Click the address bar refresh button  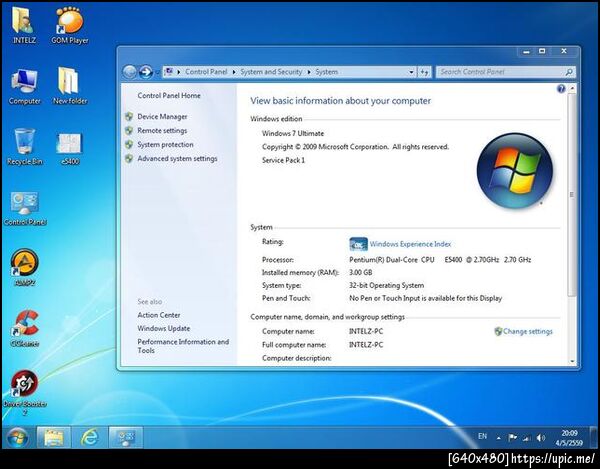tap(424, 72)
